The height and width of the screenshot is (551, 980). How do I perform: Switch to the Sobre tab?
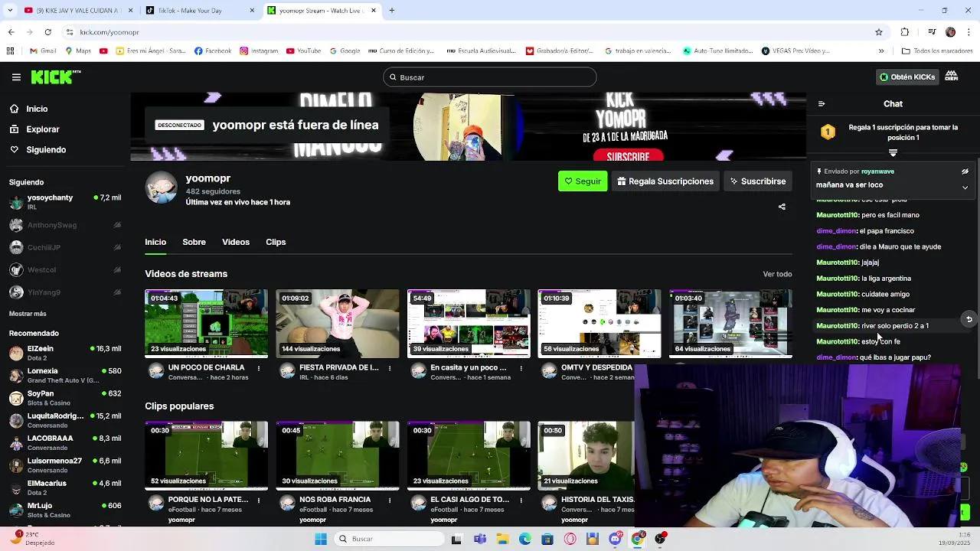(194, 242)
